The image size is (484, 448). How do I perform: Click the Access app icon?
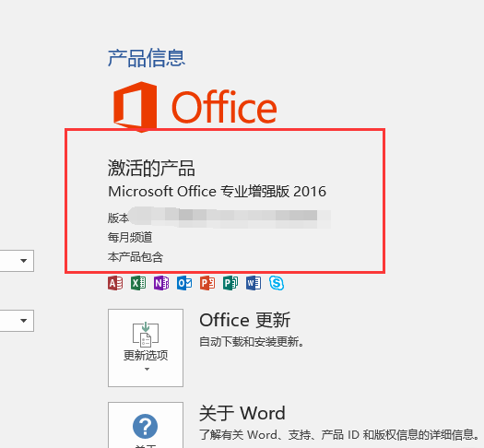point(115,283)
